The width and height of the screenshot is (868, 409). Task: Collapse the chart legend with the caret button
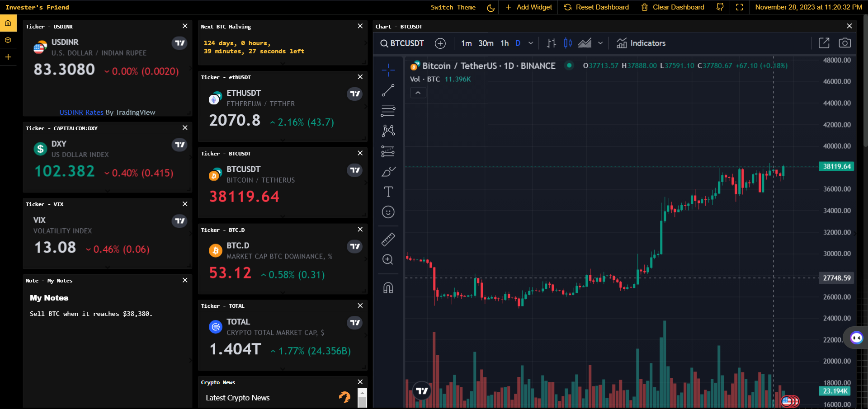click(418, 93)
